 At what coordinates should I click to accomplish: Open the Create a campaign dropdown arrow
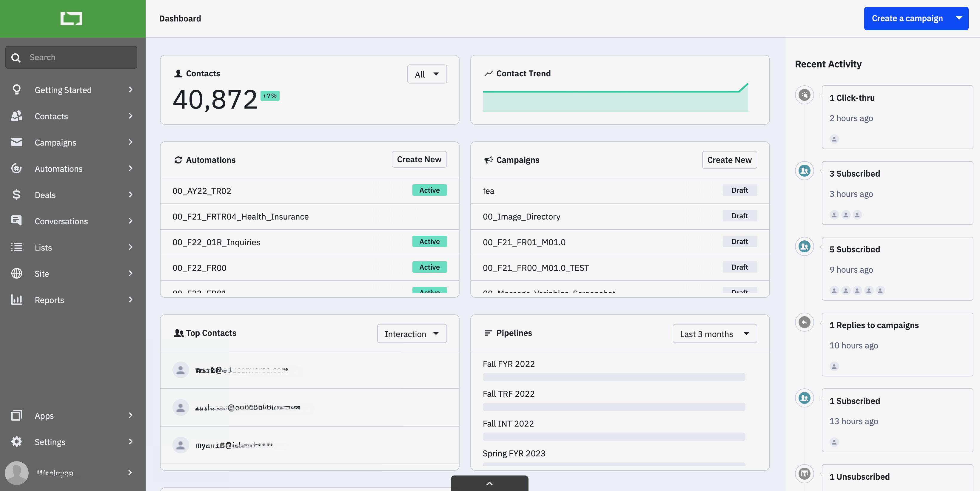point(959,18)
